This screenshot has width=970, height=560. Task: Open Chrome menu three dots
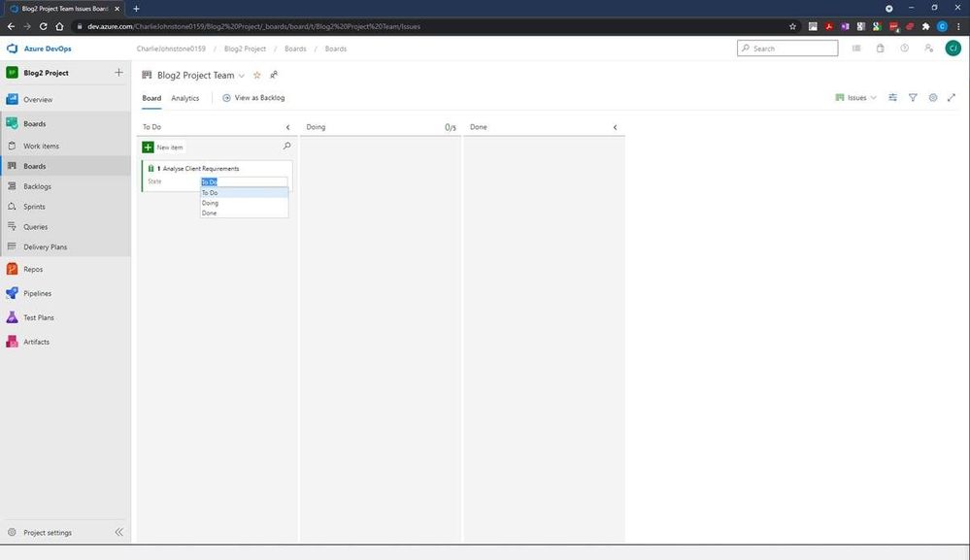click(x=958, y=26)
